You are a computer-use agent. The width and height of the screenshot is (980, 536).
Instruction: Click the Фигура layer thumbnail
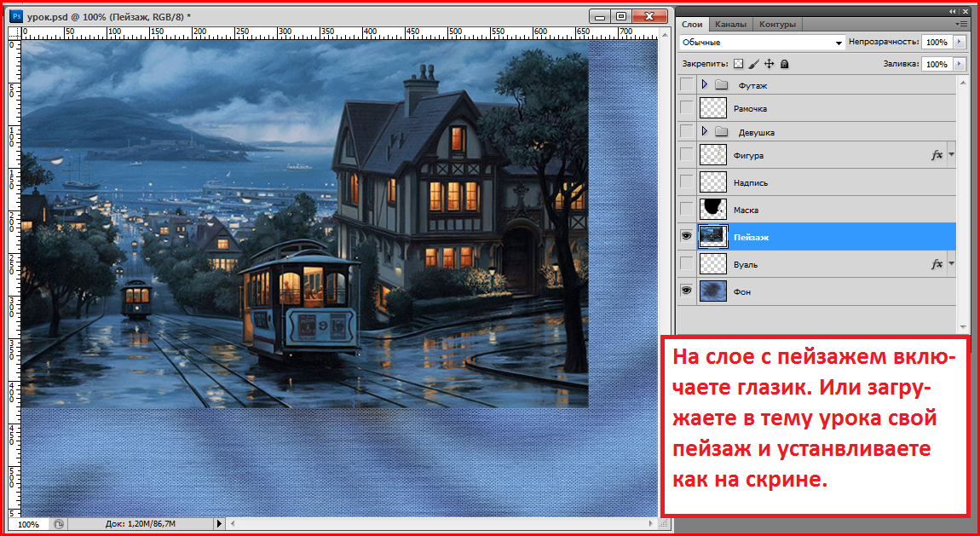tap(713, 155)
